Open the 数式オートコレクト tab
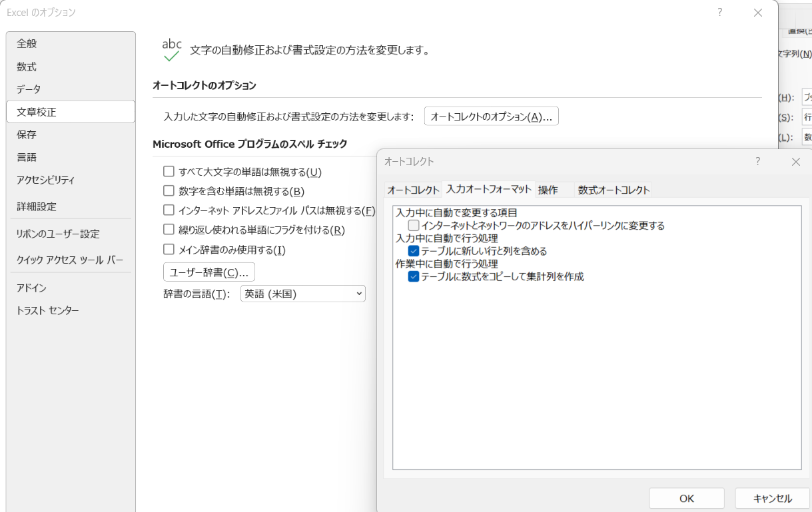The height and width of the screenshot is (512, 812). pyautogui.click(x=613, y=190)
